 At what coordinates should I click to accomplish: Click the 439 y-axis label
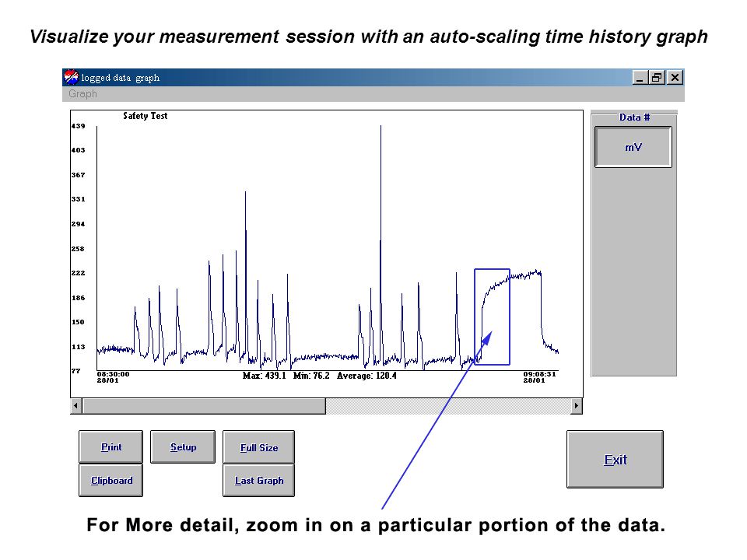78,126
